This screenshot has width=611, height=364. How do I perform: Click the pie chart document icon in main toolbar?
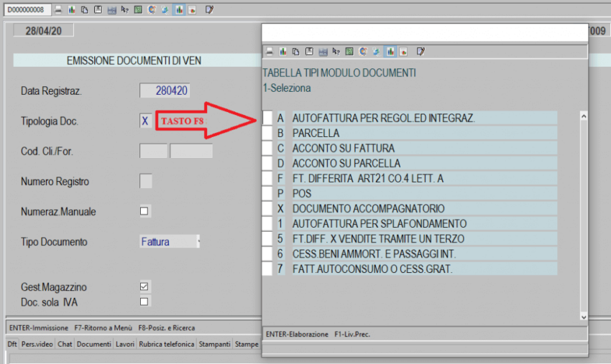point(192,10)
